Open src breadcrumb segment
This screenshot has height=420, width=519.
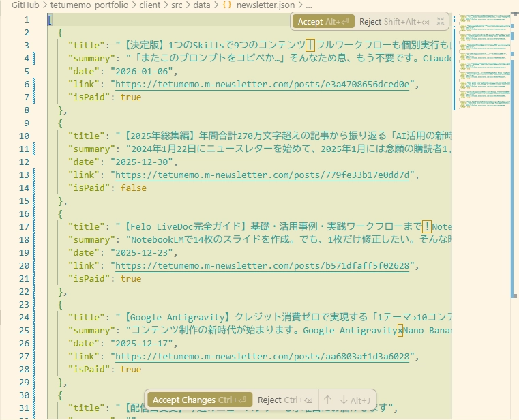[x=177, y=5]
